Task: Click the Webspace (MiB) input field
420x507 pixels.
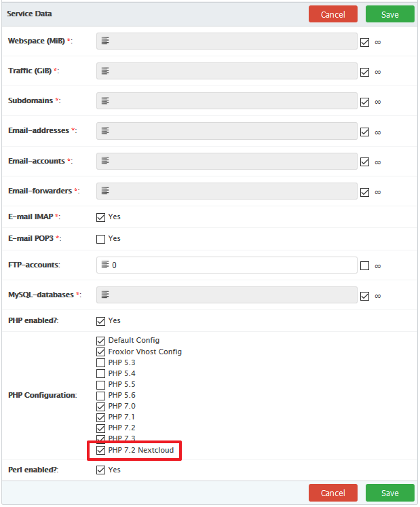Action: pyautogui.click(x=231, y=41)
